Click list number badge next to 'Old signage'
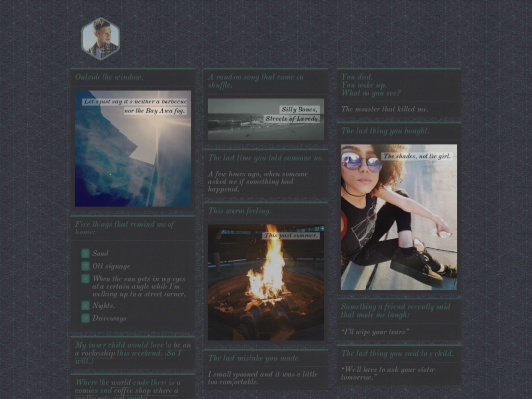The image size is (532, 399). (85, 266)
